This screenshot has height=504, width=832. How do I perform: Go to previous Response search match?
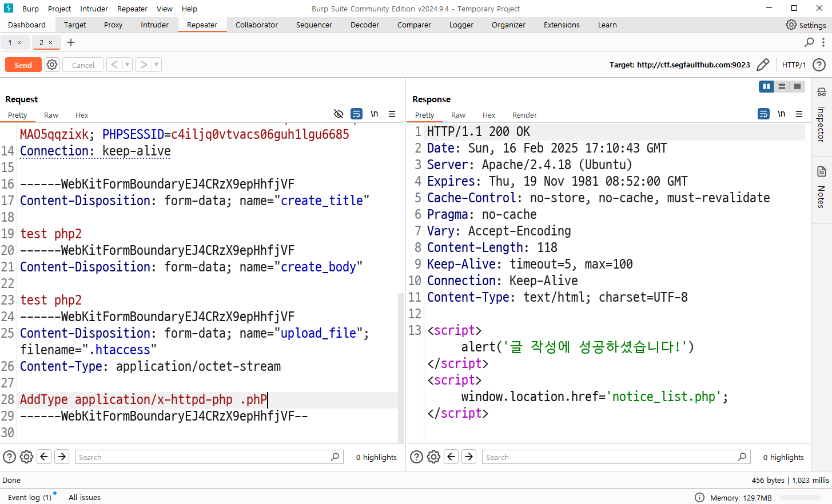[x=451, y=457]
